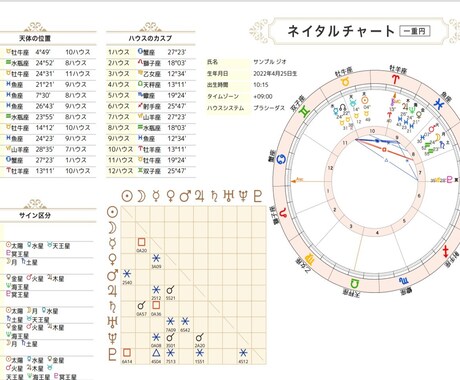The height and width of the screenshot is (380, 460).
Task: Select the sextile aspect cell labeled 4S12
Action: coord(243,355)
